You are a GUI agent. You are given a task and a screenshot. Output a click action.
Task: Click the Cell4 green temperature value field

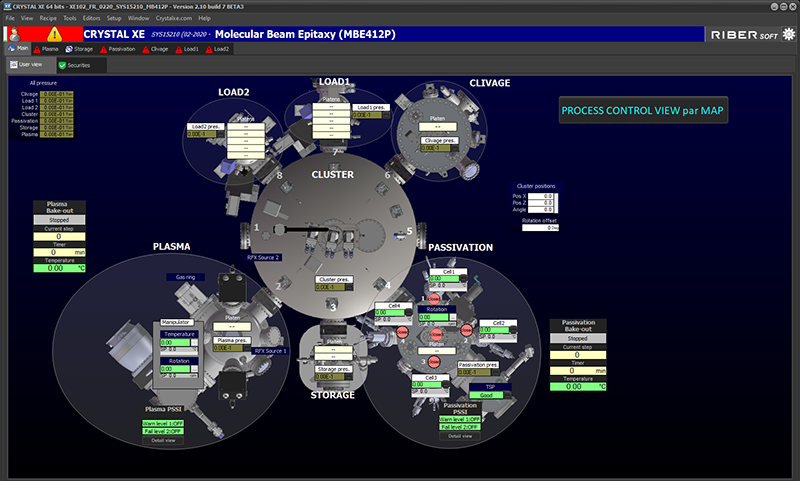pos(390,313)
